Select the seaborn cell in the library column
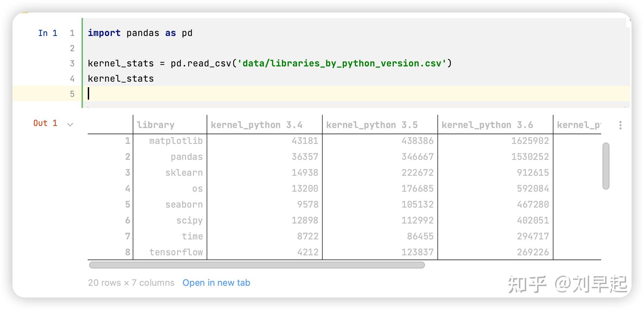 tap(184, 204)
